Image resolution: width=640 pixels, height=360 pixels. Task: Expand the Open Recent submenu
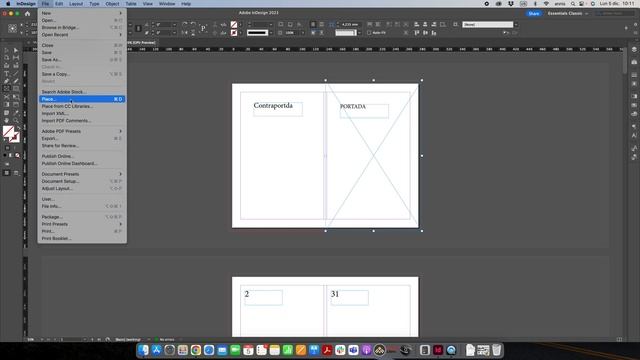pyautogui.click(x=120, y=35)
